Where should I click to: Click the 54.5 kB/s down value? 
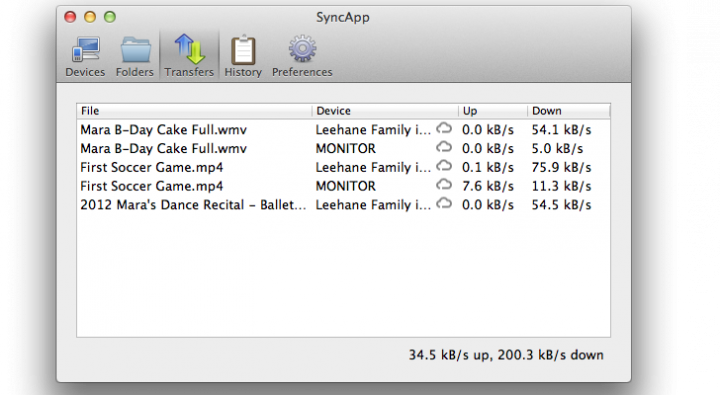coord(561,205)
